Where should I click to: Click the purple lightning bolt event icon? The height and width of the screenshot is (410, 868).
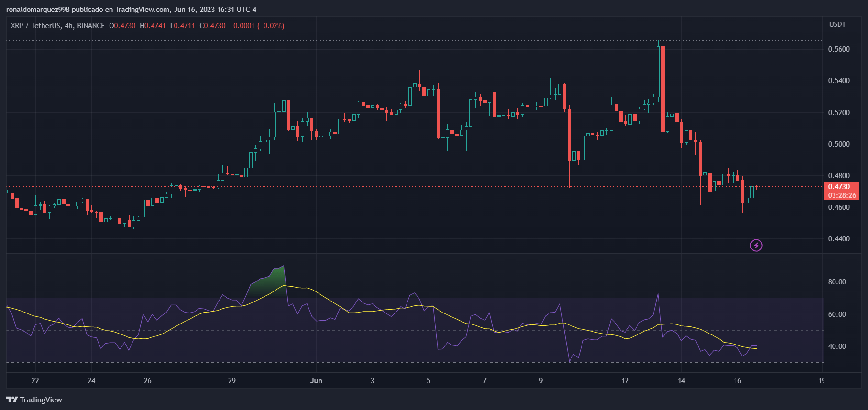coord(756,246)
